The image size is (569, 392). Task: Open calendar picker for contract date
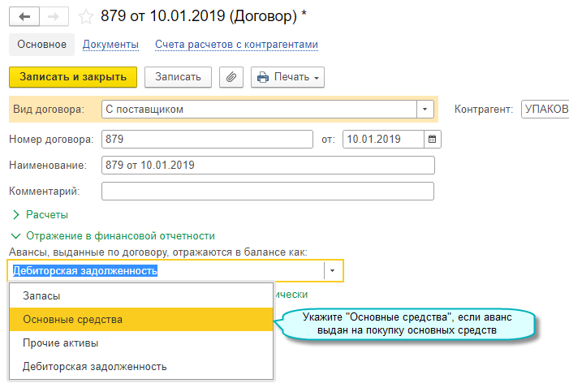coord(433,139)
